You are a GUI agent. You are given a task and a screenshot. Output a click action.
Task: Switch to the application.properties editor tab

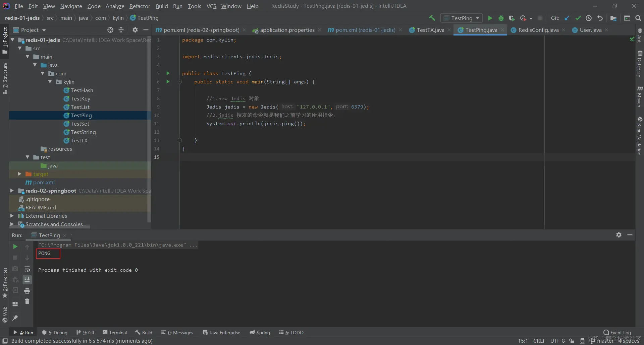point(287,30)
